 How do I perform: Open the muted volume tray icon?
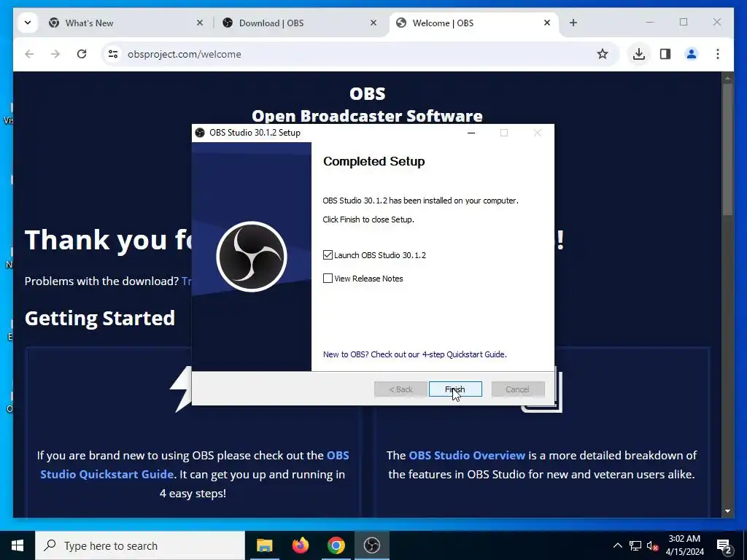click(x=653, y=545)
